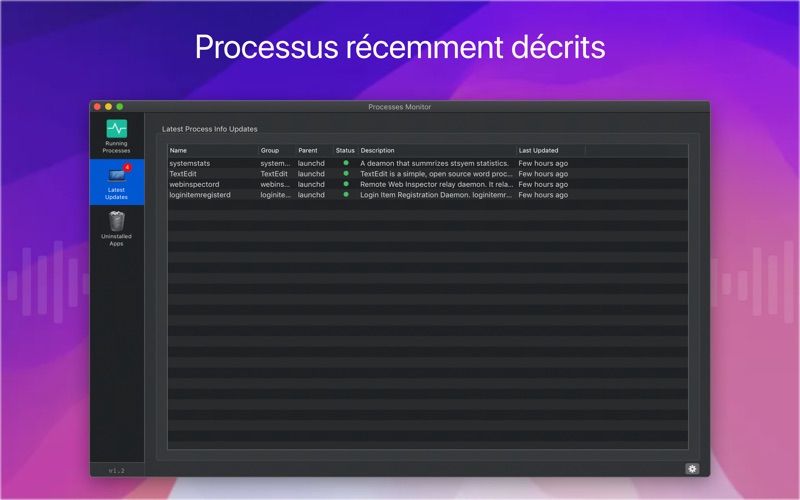Click 'TextEdit is a simple, open source' description
Viewport: 800px width, 500px height.
click(436, 174)
